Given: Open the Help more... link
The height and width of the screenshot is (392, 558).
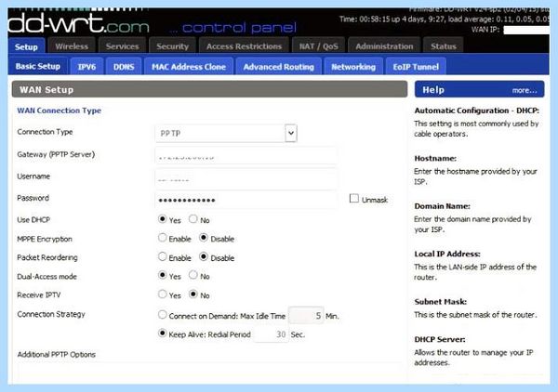Looking at the screenshot, I should click(525, 91).
